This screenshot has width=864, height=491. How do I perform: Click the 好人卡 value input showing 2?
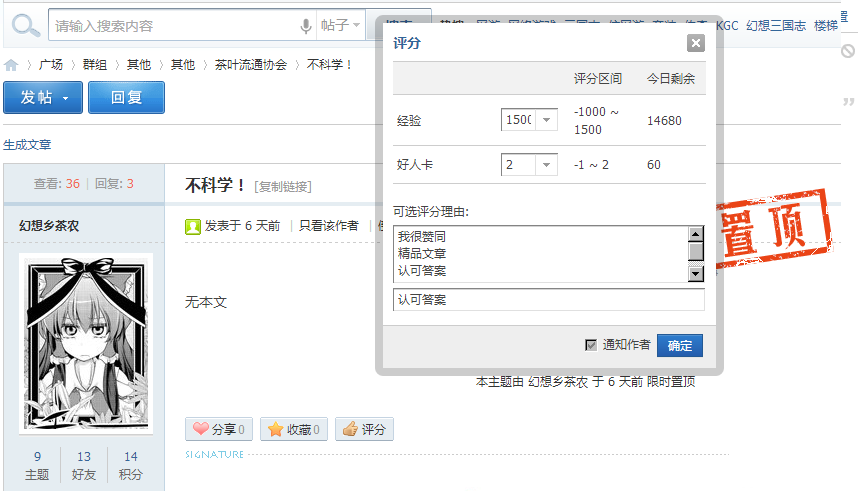pyautogui.click(x=519, y=165)
